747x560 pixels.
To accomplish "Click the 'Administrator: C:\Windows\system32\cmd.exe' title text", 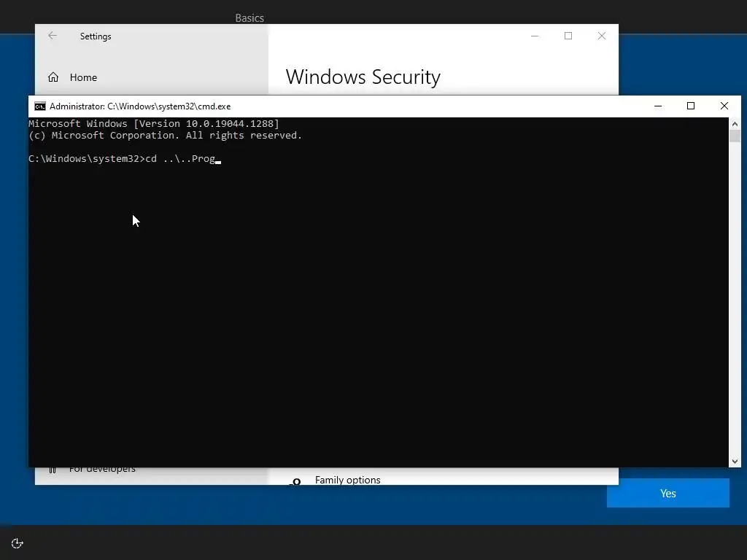I will click(x=140, y=106).
